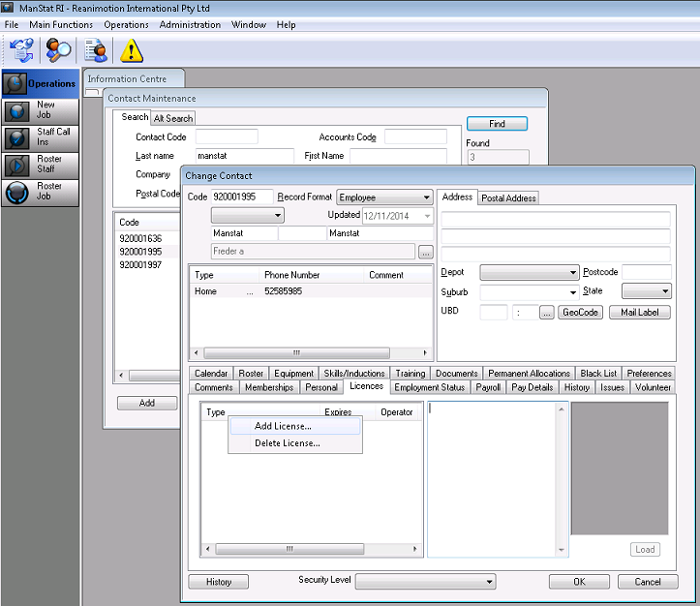The height and width of the screenshot is (606, 700).
Task: Select Staff Call Ins in the sidebar
Action: (40, 137)
